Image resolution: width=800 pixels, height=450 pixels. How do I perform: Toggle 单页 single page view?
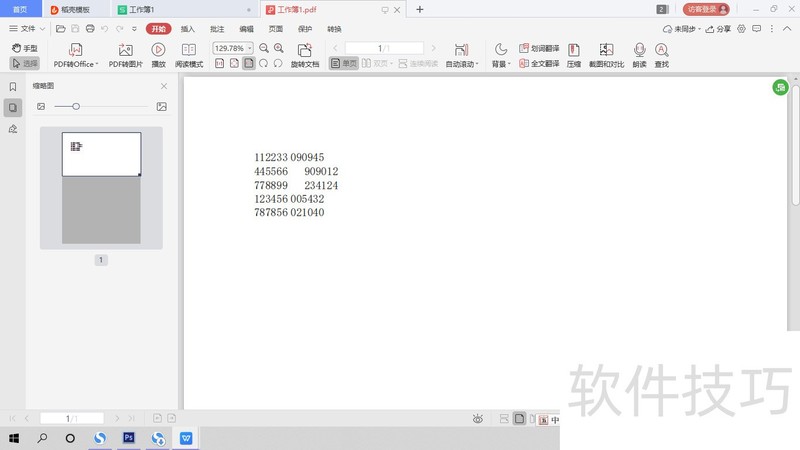(343, 63)
